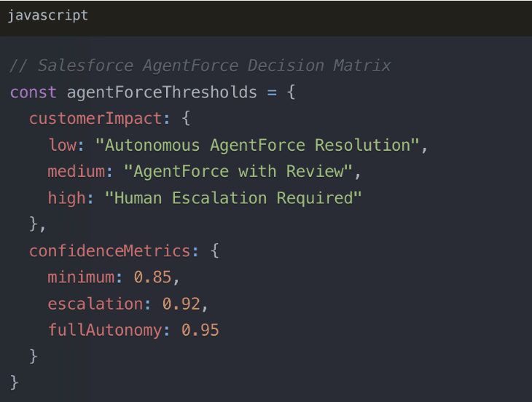Click the agentForceThresholds variable name
Screen dimensions: 532x402
point(162,92)
